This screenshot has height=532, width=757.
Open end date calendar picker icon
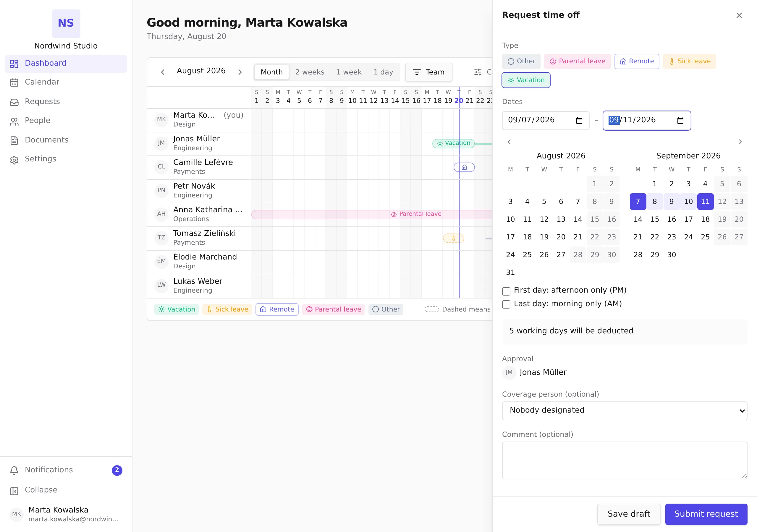680,121
